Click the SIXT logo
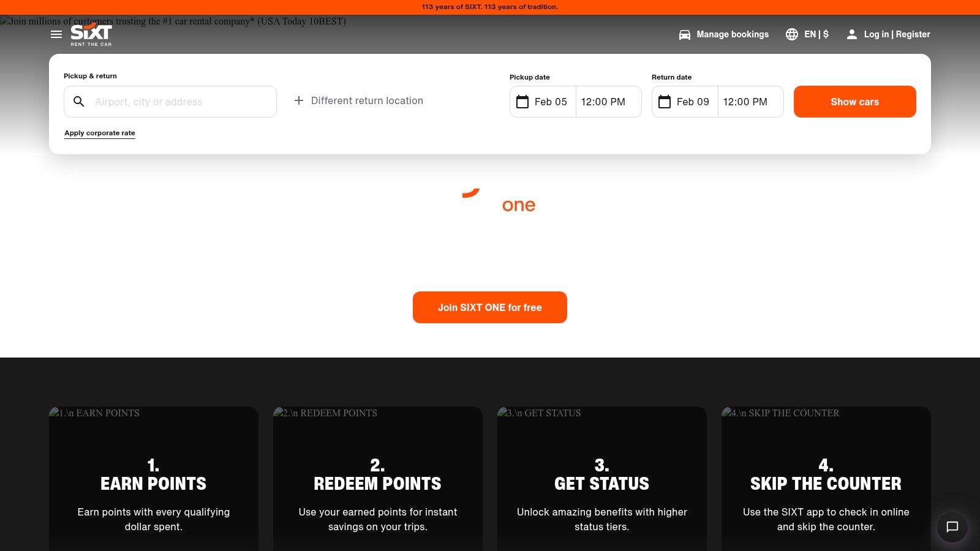 coord(91,34)
